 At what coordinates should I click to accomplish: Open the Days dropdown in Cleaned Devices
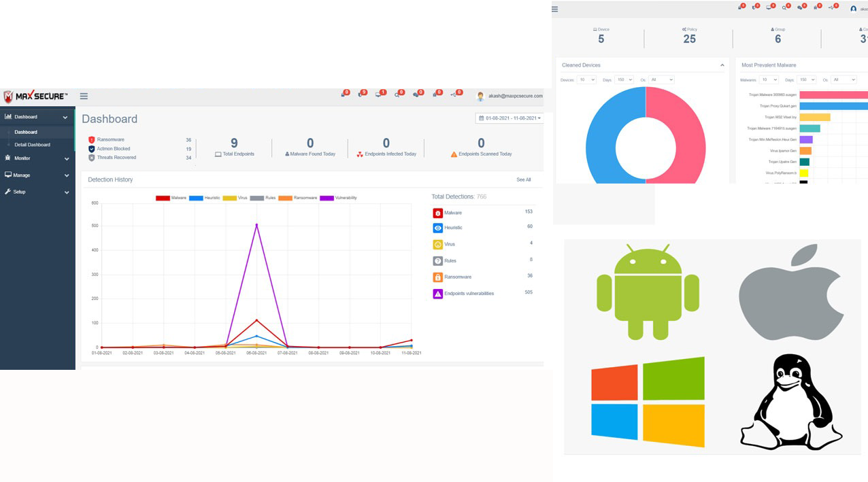click(624, 80)
